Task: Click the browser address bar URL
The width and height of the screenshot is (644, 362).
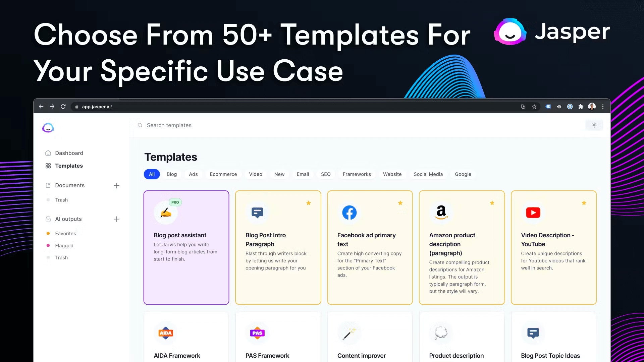Action: click(97, 107)
